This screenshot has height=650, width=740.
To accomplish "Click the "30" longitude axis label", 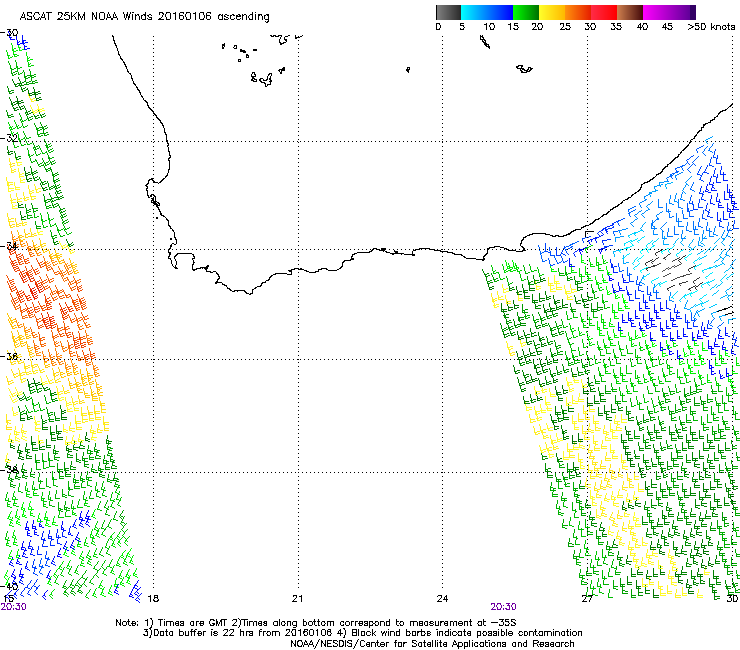I will pos(732,599).
